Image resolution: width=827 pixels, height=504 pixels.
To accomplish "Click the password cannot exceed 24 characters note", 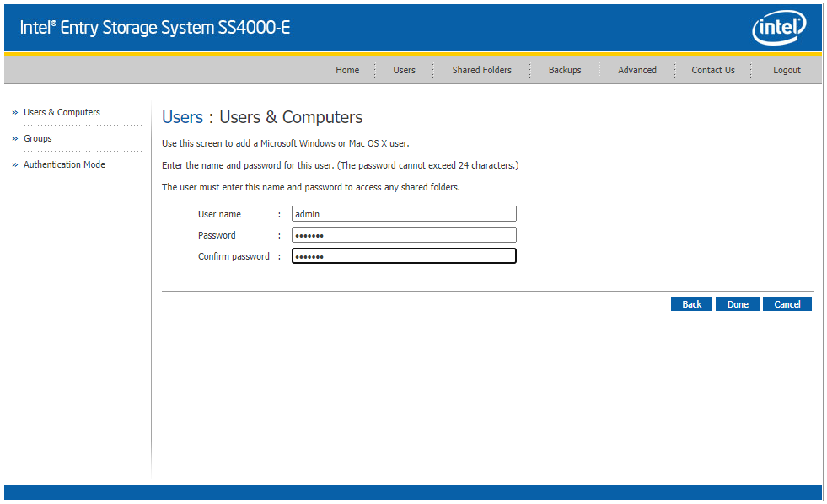I will click(x=427, y=165).
